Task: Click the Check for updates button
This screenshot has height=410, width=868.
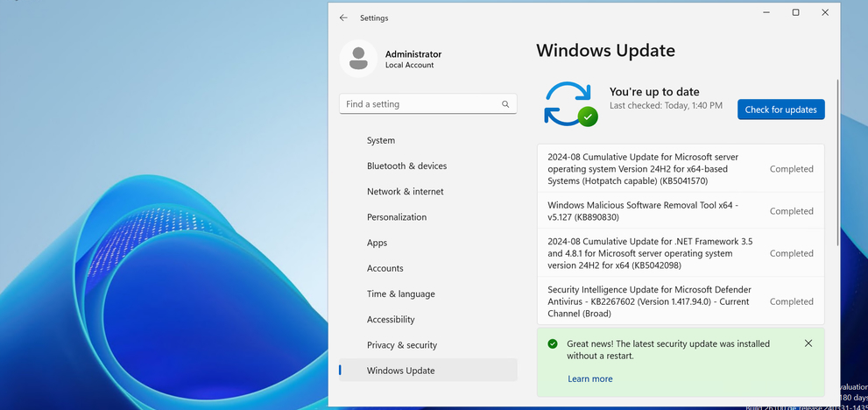Action: tap(780, 110)
